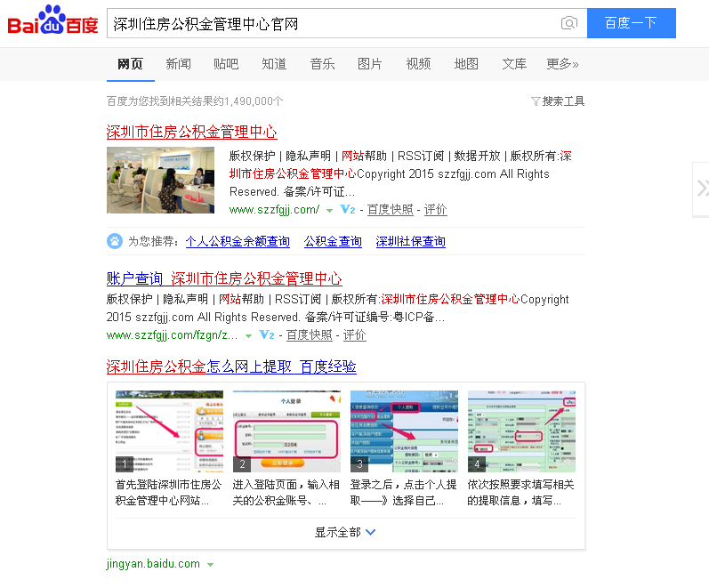Viewport: 709px width, 588px height.
Task: Click the 百度一下 search button
Action: pyautogui.click(x=632, y=23)
